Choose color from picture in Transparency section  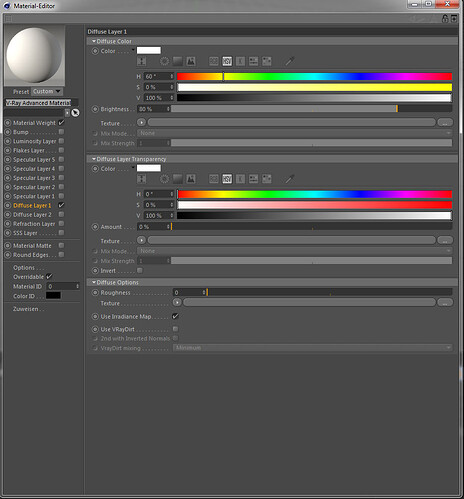point(191,179)
